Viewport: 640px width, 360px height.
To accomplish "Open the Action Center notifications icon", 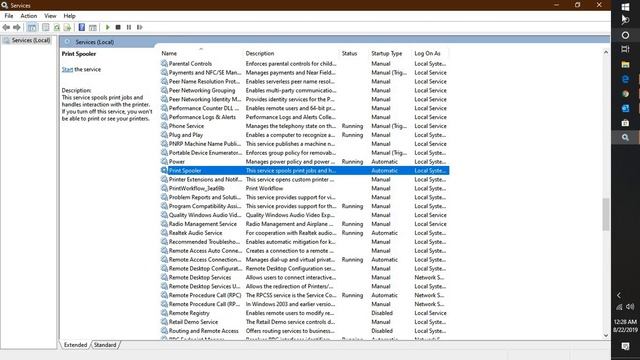I will (625, 347).
